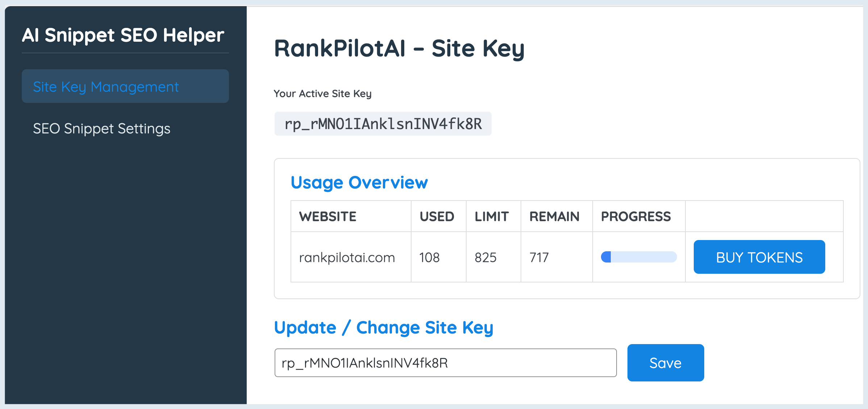Click the LIMIT column header
The width and height of the screenshot is (868, 409).
[492, 216]
